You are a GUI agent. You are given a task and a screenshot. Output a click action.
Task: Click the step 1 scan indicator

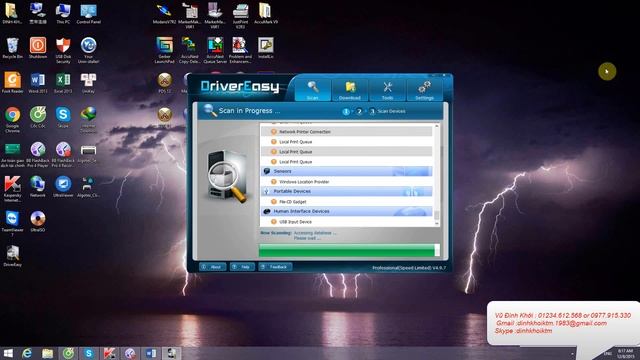tap(346, 111)
